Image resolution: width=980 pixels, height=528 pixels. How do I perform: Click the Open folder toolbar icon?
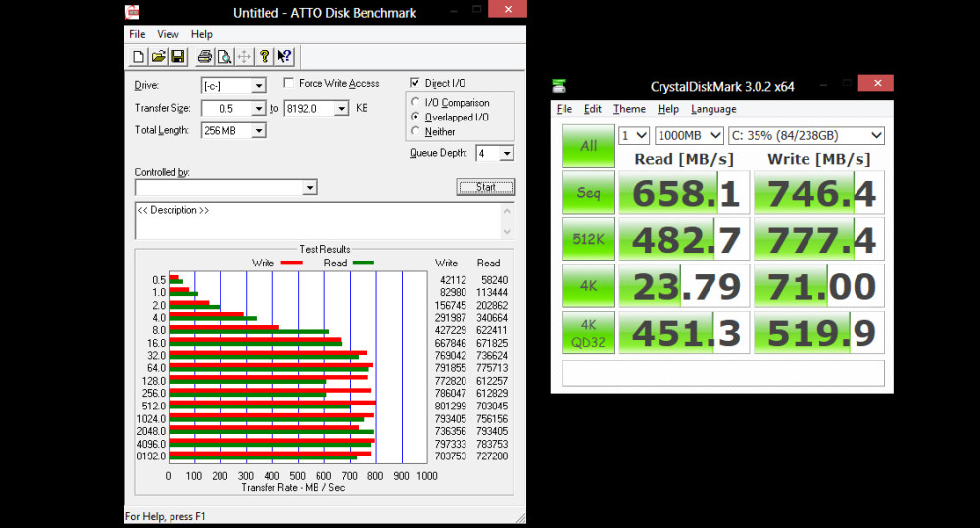158,57
